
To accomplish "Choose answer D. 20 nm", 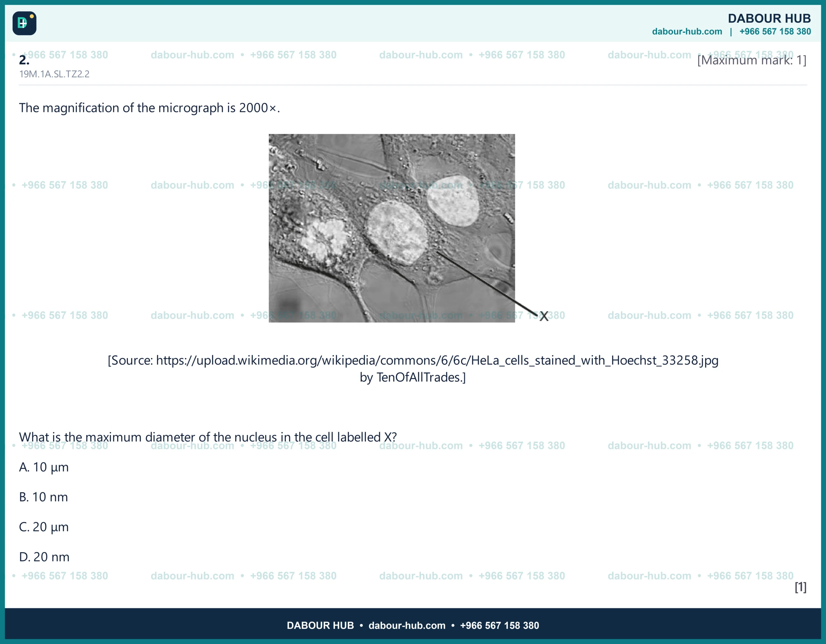I will 44,557.
